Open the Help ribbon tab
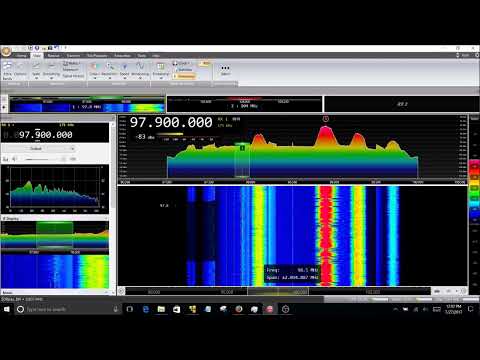Image resolution: width=480 pixels, height=360 pixels. [x=156, y=56]
